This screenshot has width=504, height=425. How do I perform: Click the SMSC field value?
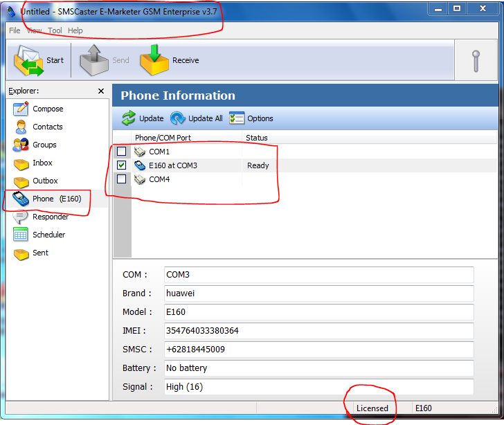tap(319, 350)
